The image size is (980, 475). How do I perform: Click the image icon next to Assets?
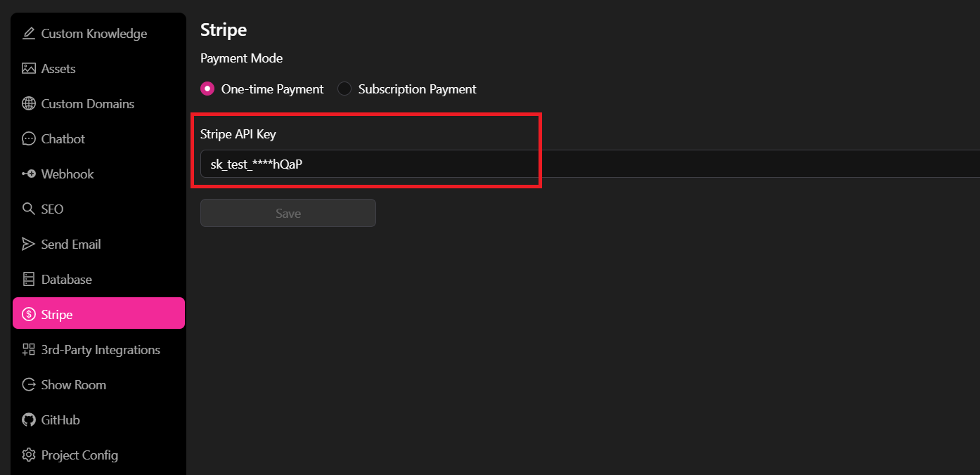[29, 69]
